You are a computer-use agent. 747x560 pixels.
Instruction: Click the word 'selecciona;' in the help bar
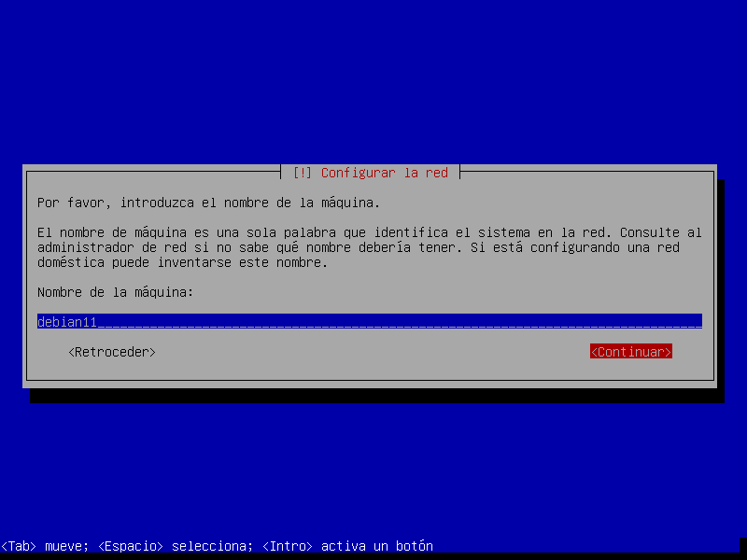[212, 546]
